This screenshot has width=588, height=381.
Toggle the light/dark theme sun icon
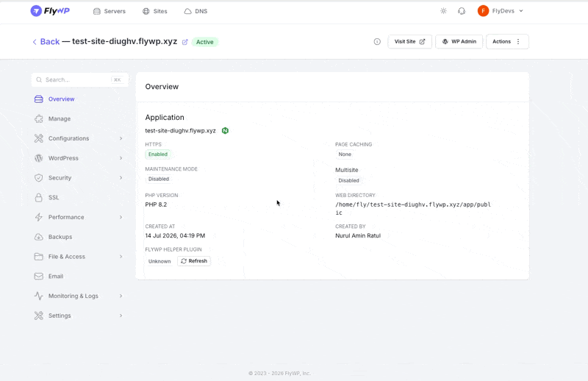(x=443, y=11)
